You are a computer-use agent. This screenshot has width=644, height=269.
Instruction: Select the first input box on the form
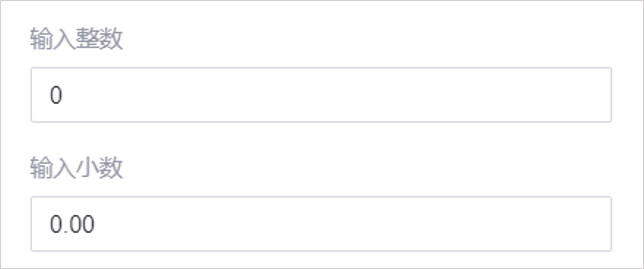(321, 95)
